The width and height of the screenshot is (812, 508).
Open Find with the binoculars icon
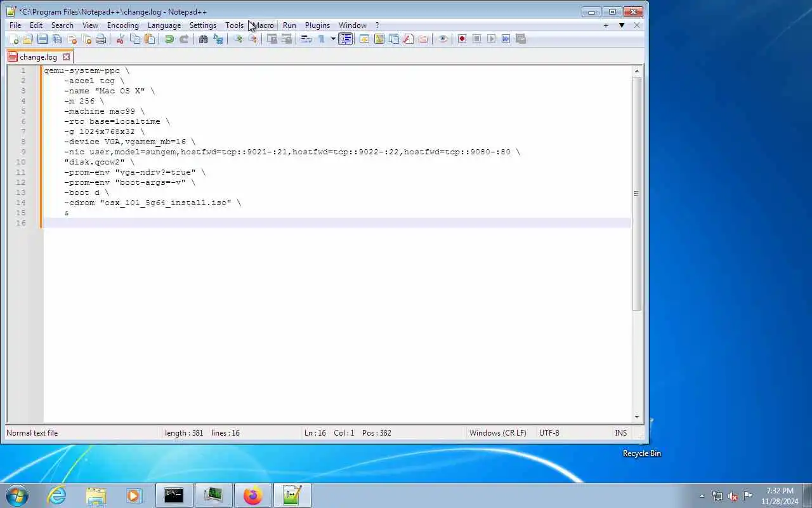pyautogui.click(x=203, y=39)
